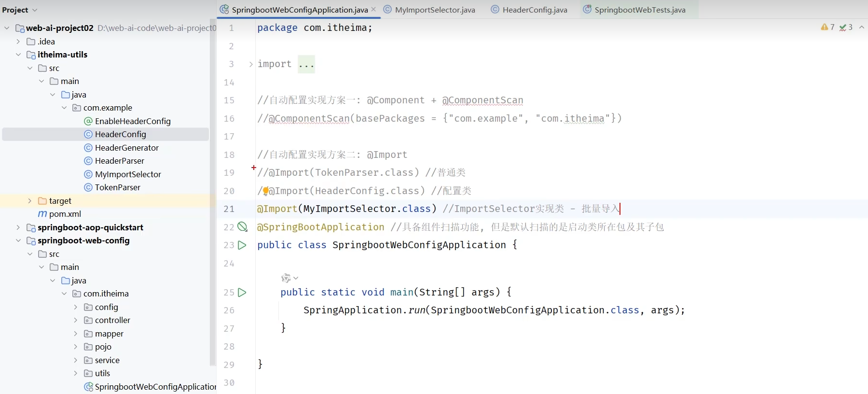Click the target folder icon
868x394 pixels.
tap(42, 201)
